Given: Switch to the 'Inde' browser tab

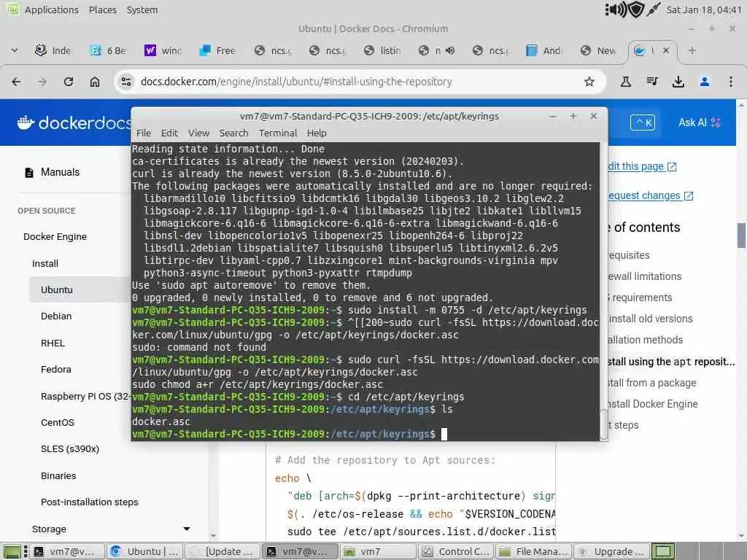Looking at the screenshot, I should click(53, 50).
